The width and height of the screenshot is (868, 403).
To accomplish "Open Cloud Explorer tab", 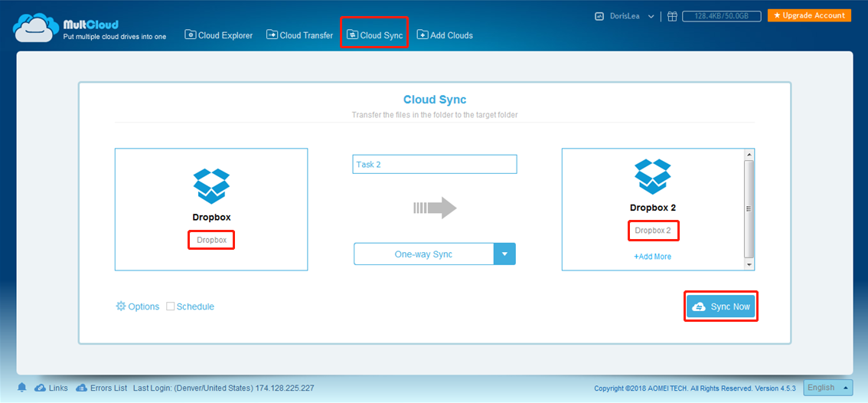I will click(x=219, y=35).
